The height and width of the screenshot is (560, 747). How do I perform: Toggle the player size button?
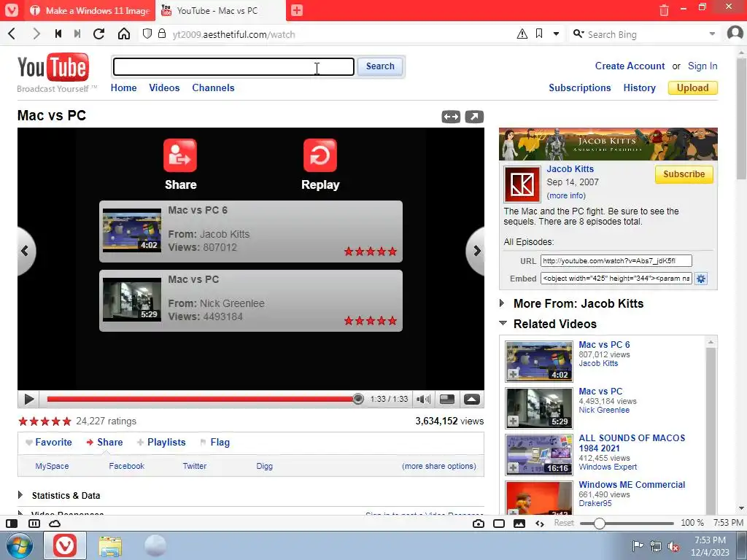447,399
